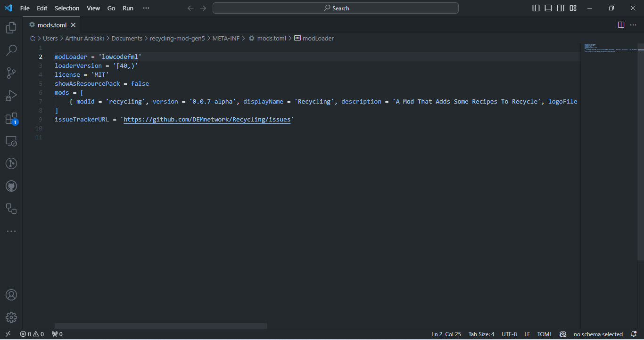Open the Run and Debug view
The width and height of the screenshot is (644, 340).
click(x=11, y=96)
